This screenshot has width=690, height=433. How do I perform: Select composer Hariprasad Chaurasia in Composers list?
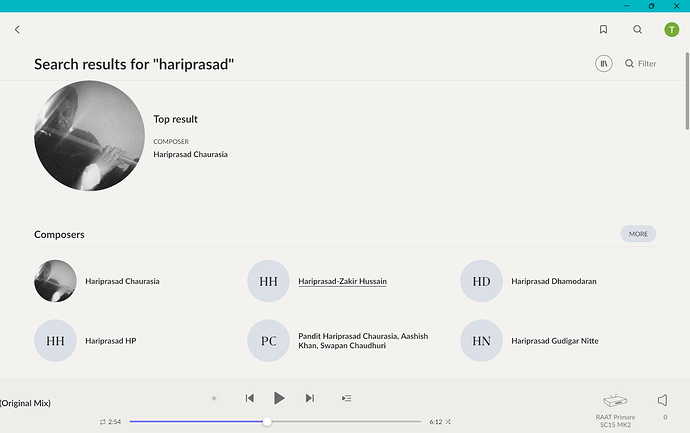[122, 281]
